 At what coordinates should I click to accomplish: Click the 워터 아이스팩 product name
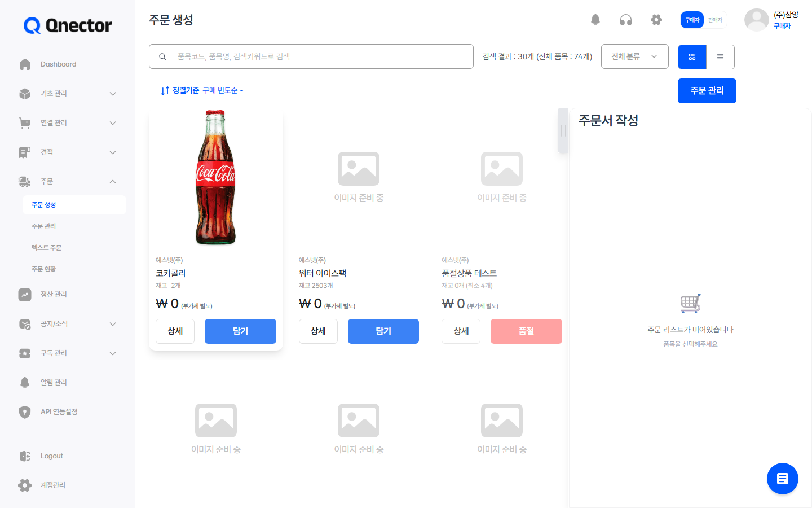click(x=323, y=273)
